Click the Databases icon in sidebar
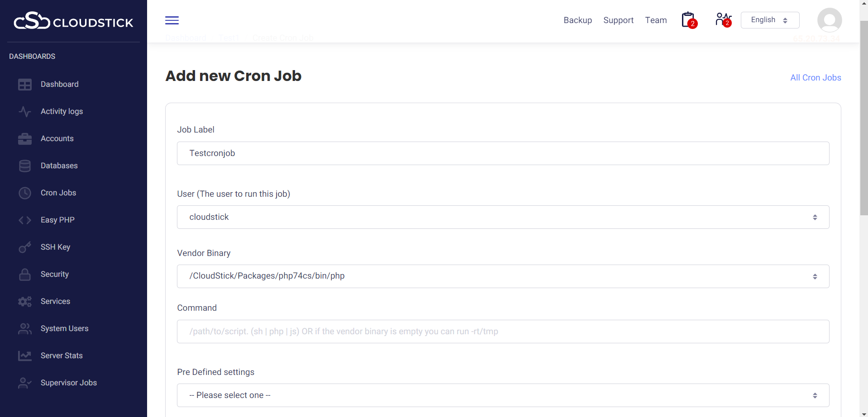The height and width of the screenshot is (417, 868). click(x=25, y=166)
